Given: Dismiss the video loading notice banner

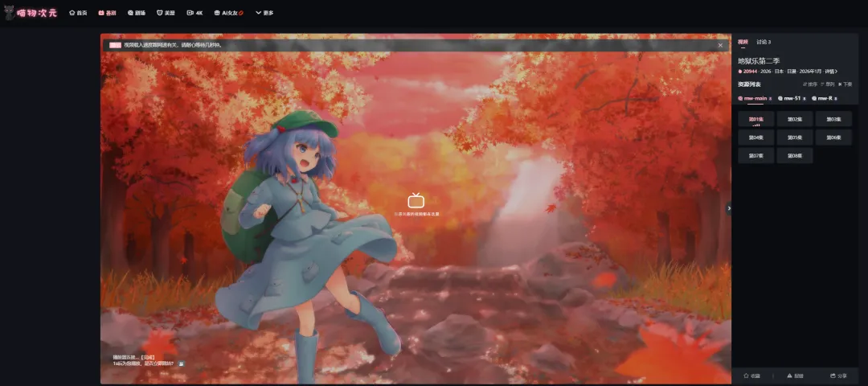Looking at the screenshot, I should 720,45.
